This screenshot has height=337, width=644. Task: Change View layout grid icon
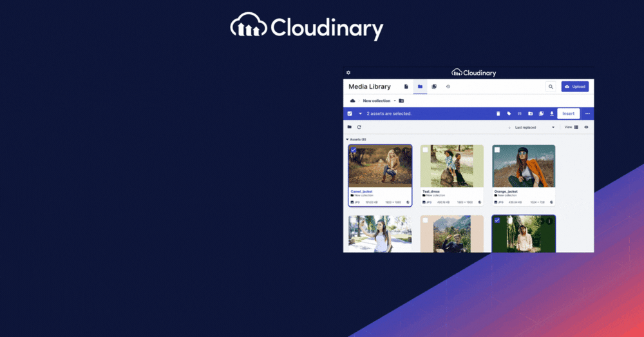click(576, 127)
